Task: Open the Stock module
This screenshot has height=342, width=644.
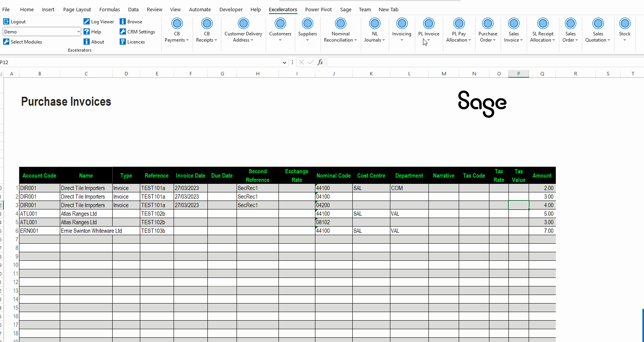Action: point(625,30)
